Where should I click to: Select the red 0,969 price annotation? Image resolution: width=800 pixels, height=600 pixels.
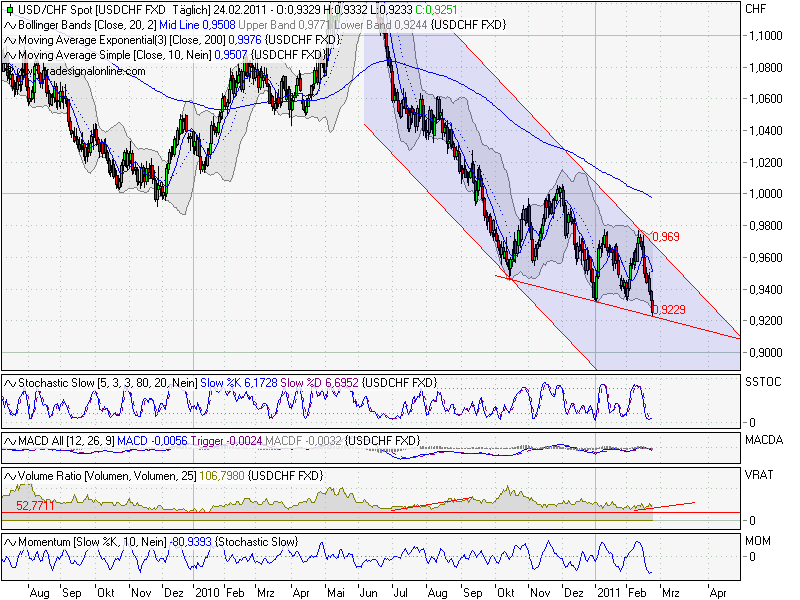coord(664,236)
